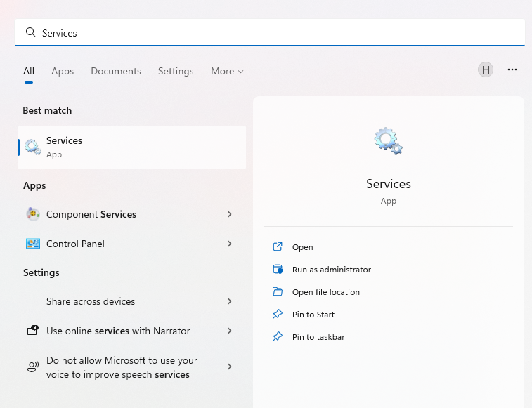Expand the Control Panel chevron
The height and width of the screenshot is (408, 532).
pos(229,244)
